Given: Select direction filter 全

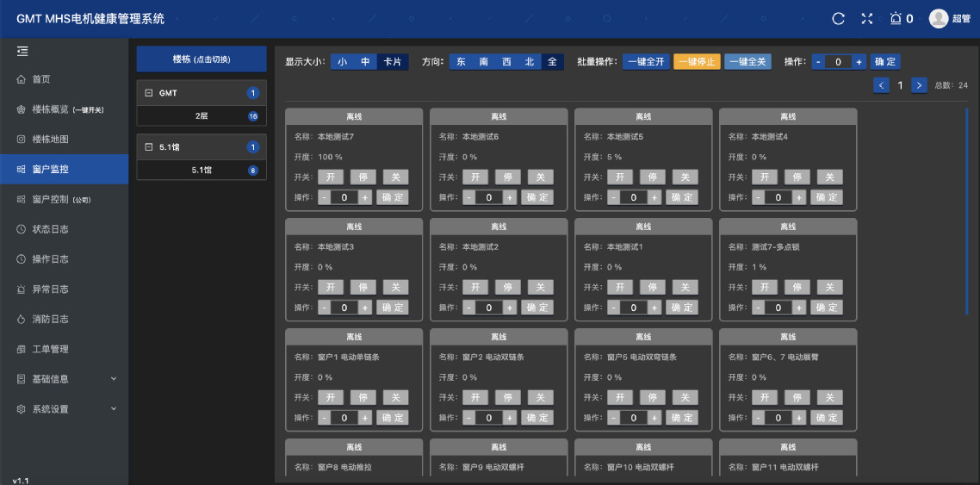Looking at the screenshot, I should coord(552,62).
